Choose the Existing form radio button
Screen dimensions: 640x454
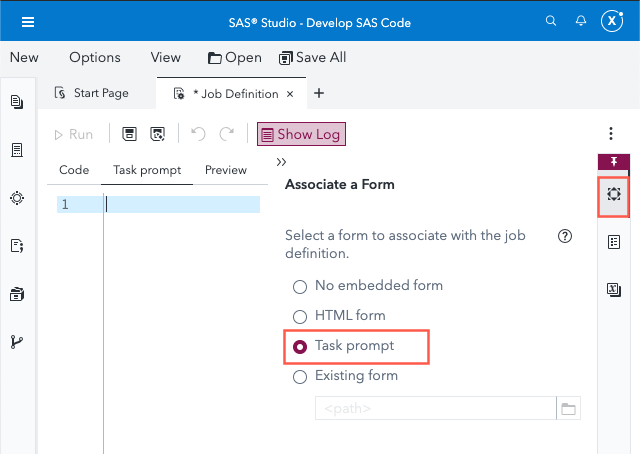[x=300, y=377]
